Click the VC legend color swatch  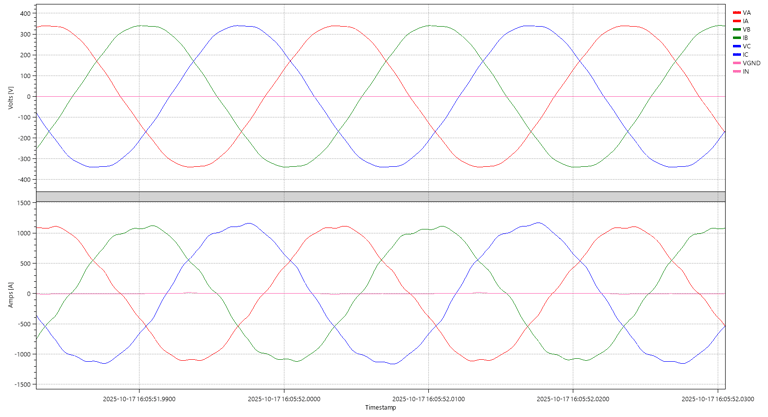coord(737,46)
